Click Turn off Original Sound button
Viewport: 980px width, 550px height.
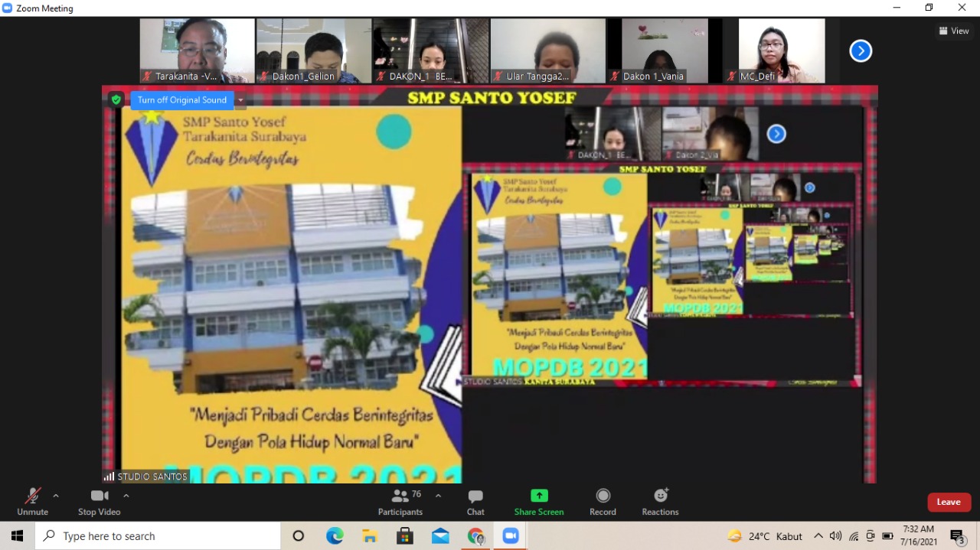click(182, 100)
